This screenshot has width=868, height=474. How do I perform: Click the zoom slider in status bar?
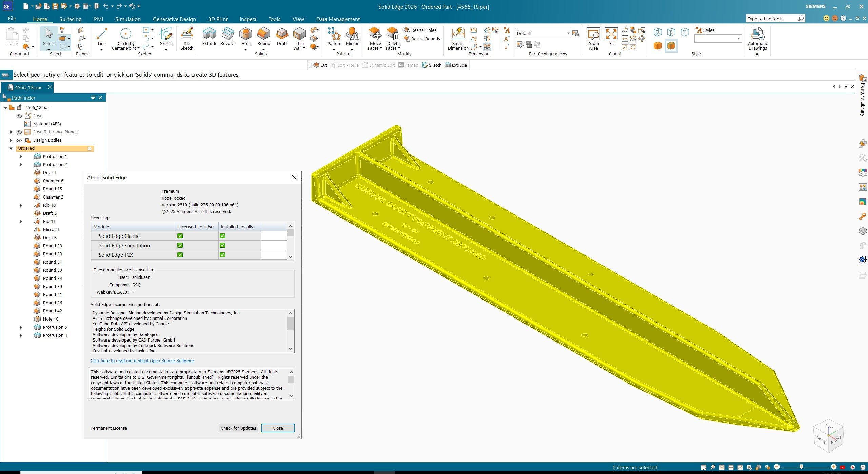tap(801, 467)
